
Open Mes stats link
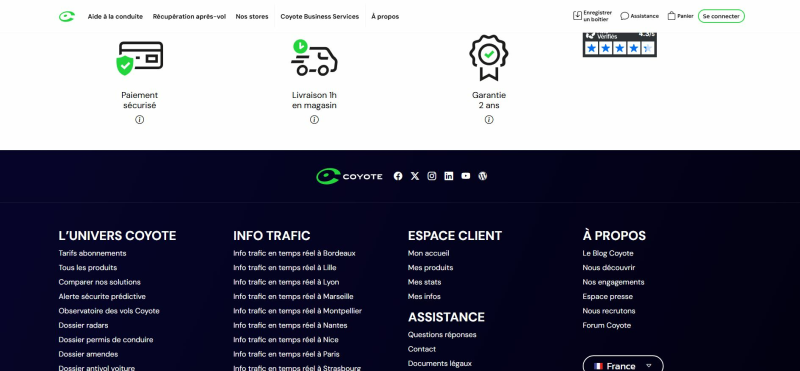point(424,282)
